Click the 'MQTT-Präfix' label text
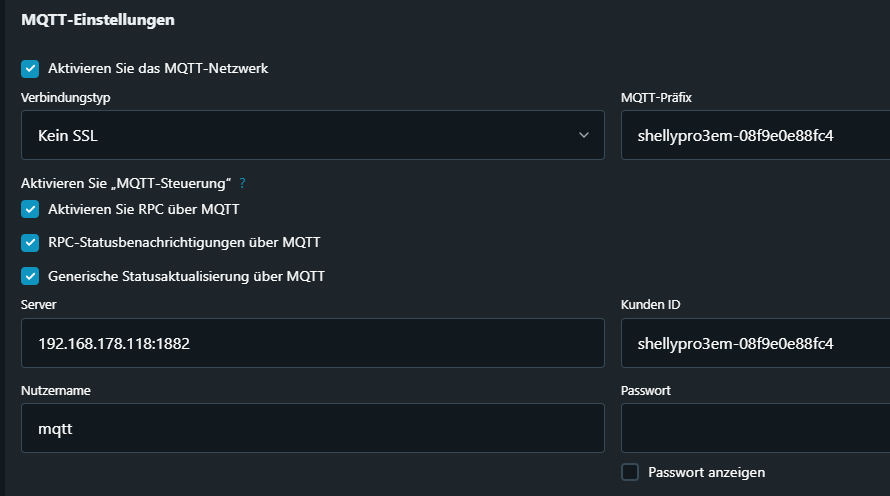The width and height of the screenshot is (890, 496). pos(656,97)
